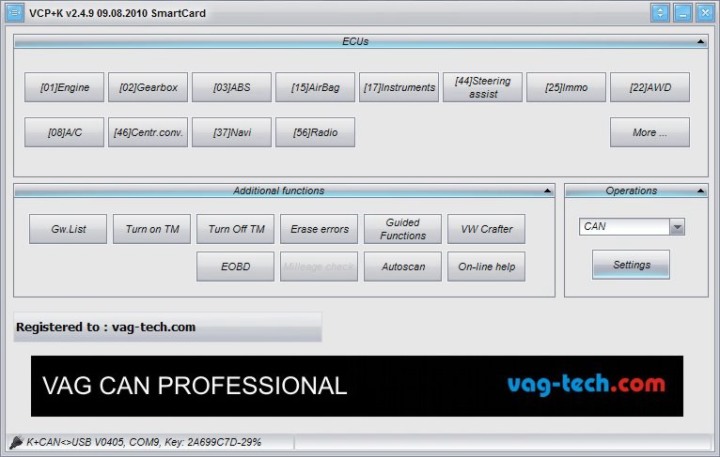Open the [25]Immo module
The height and width of the screenshot is (457, 720).
click(566, 87)
